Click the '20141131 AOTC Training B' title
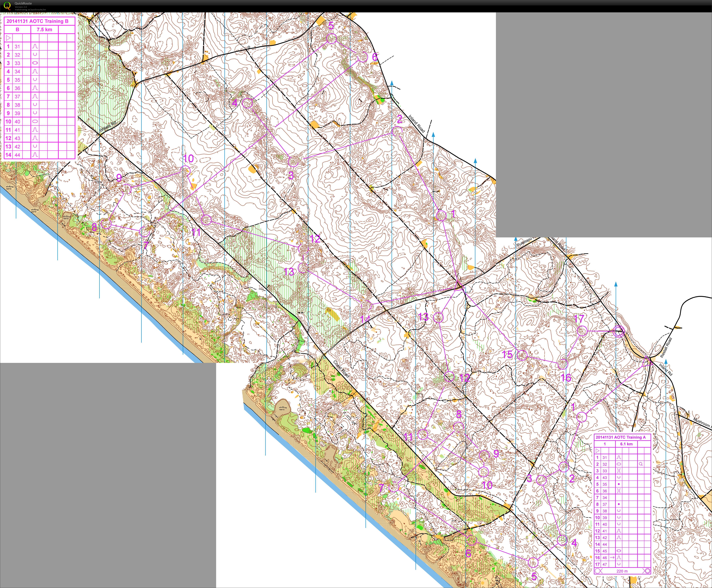This screenshot has height=588, width=712. 37,21
